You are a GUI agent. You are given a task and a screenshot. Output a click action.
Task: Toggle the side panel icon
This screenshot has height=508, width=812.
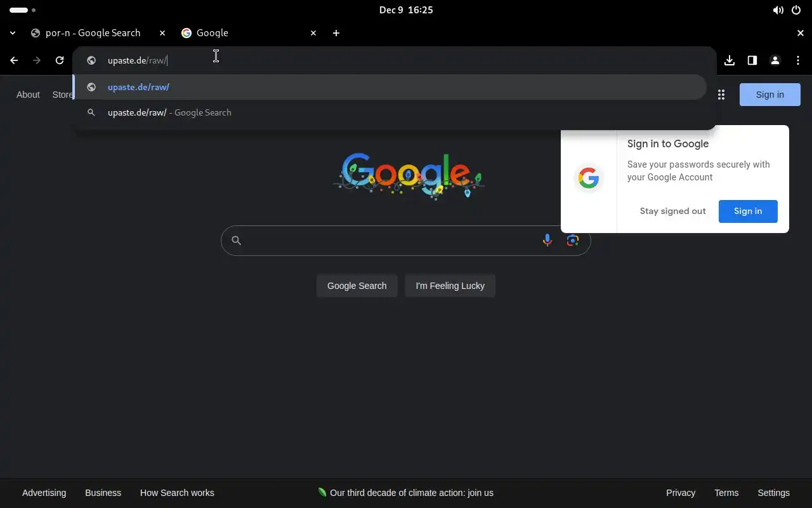tap(752, 60)
